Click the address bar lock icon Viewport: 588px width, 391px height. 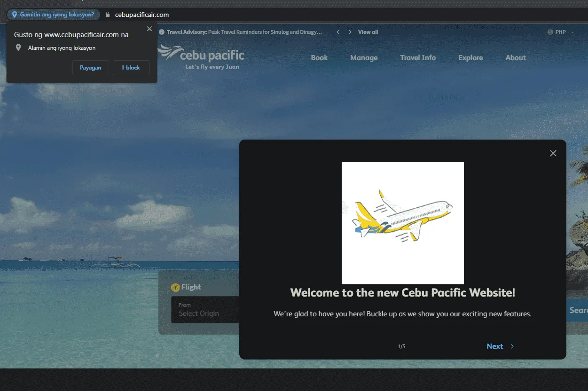point(108,15)
